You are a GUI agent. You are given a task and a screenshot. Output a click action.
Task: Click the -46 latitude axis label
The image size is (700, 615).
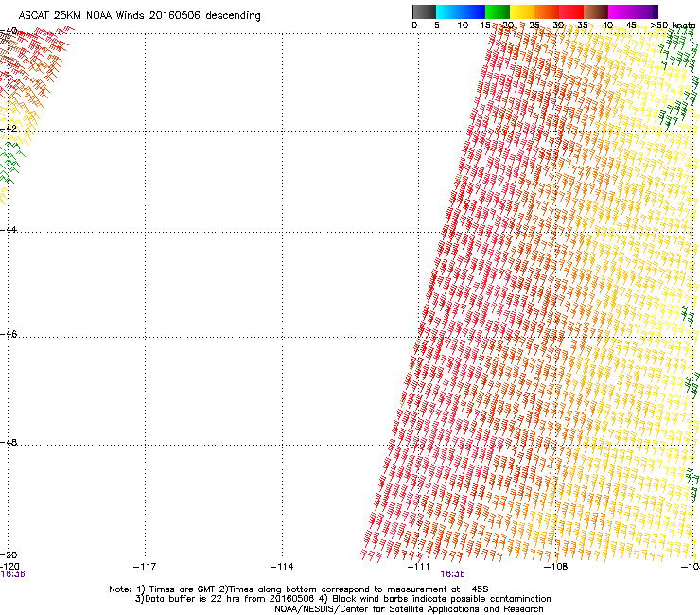click(9, 335)
